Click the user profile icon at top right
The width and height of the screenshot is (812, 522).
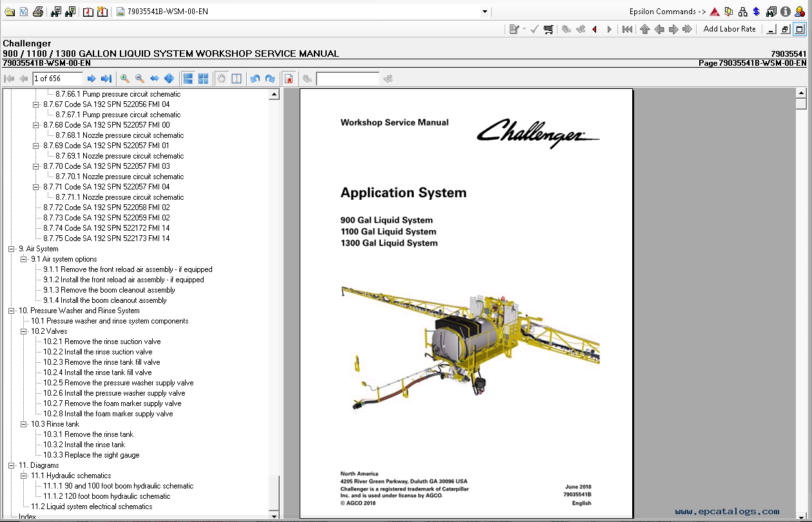click(x=800, y=12)
